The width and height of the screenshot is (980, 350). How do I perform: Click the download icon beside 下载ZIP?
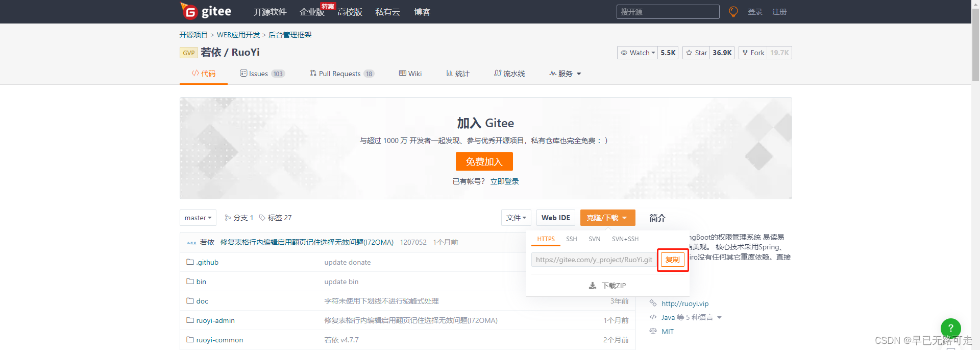(593, 286)
